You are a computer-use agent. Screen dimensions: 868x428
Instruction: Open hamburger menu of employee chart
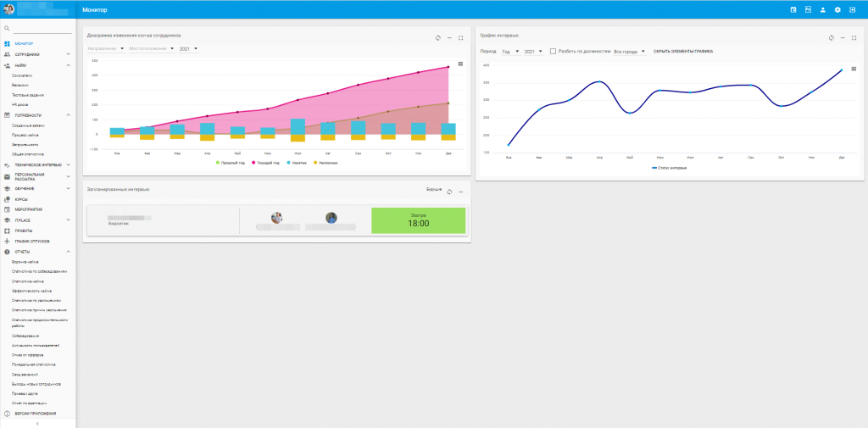click(x=460, y=64)
